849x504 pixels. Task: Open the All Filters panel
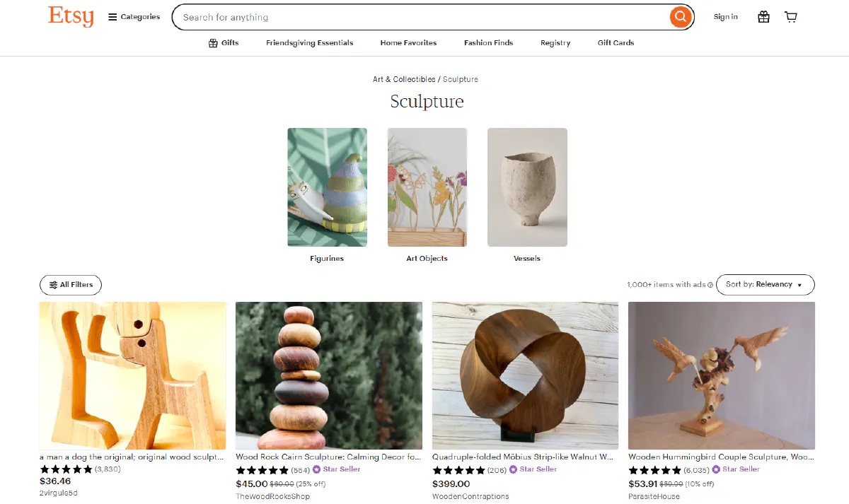(70, 285)
